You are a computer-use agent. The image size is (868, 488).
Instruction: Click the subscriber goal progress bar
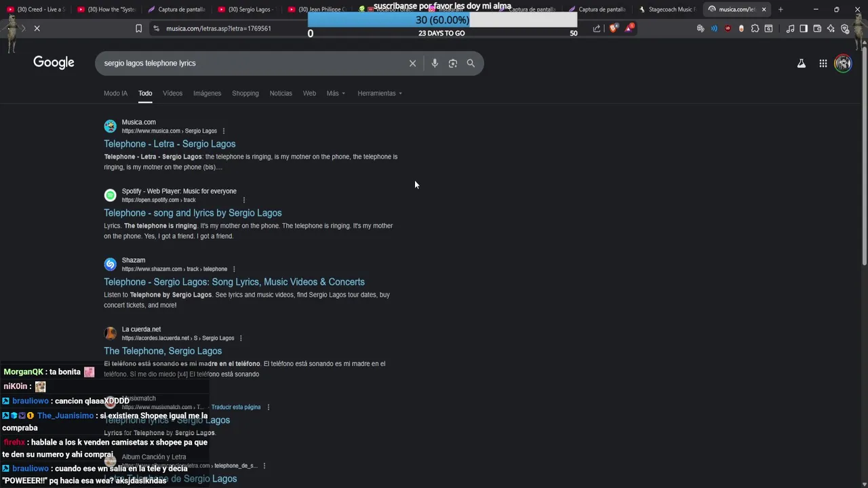pos(442,20)
